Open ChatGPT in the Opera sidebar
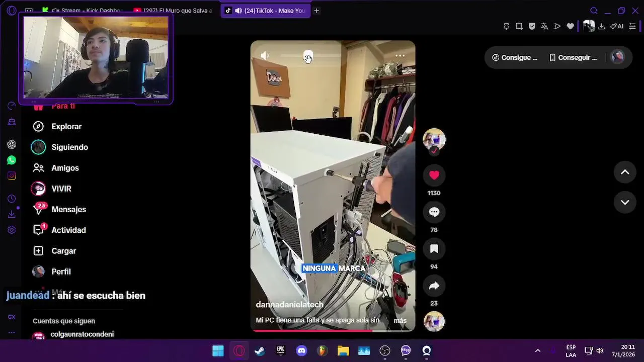This screenshot has width=644, height=362. pyautogui.click(x=12, y=145)
